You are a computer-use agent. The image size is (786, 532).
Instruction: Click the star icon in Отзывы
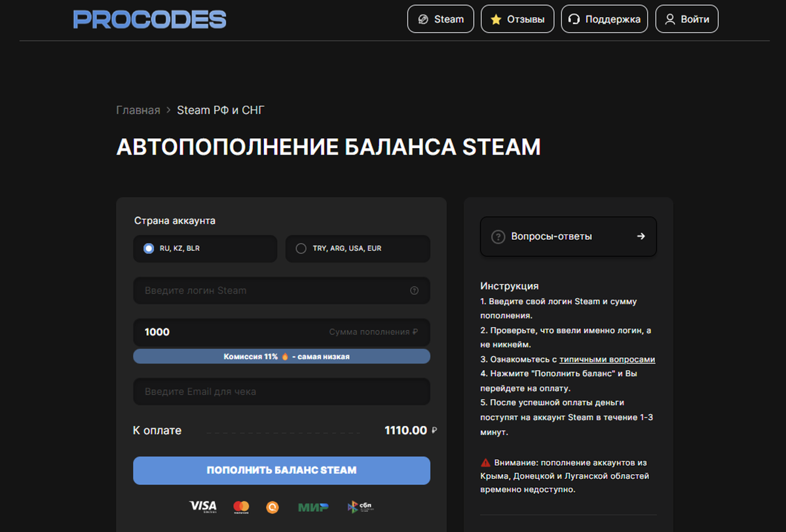tap(496, 19)
